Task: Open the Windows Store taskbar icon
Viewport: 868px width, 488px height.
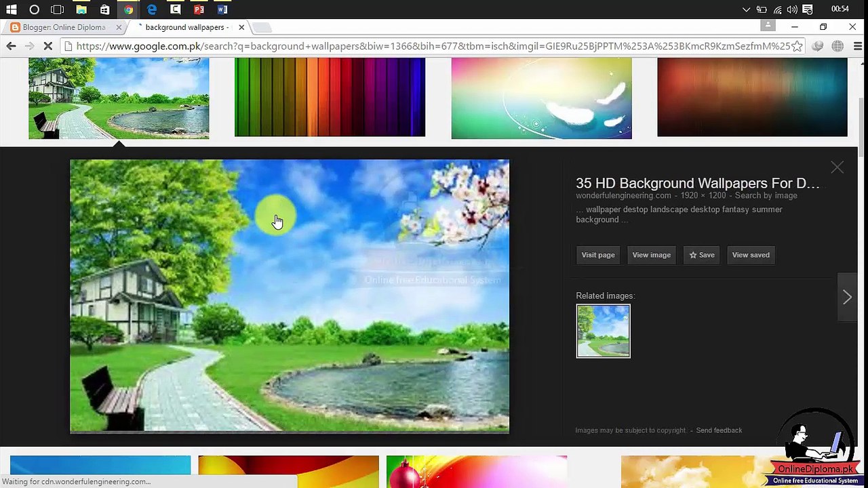Action: pyautogui.click(x=104, y=9)
